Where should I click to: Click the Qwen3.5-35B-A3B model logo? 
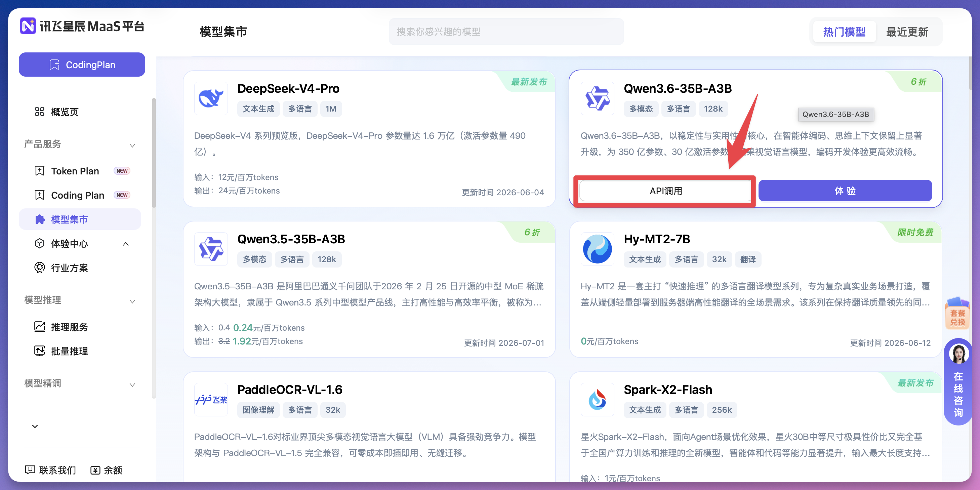tap(211, 249)
